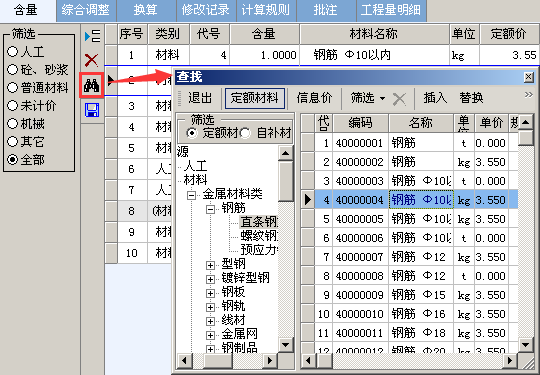Open the 筛选 dropdown in 查找 toolbar
This screenshot has width=540, height=375.
(x=368, y=98)
